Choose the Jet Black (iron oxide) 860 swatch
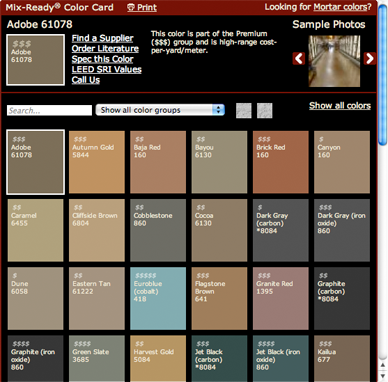 point(281,359)
